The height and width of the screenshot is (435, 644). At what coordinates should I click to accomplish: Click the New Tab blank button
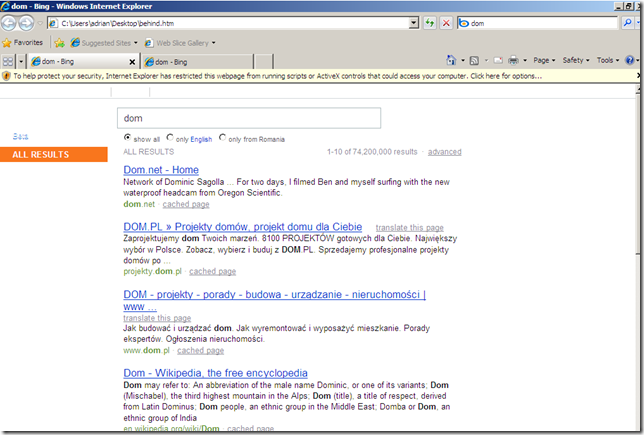click(264, 62)
